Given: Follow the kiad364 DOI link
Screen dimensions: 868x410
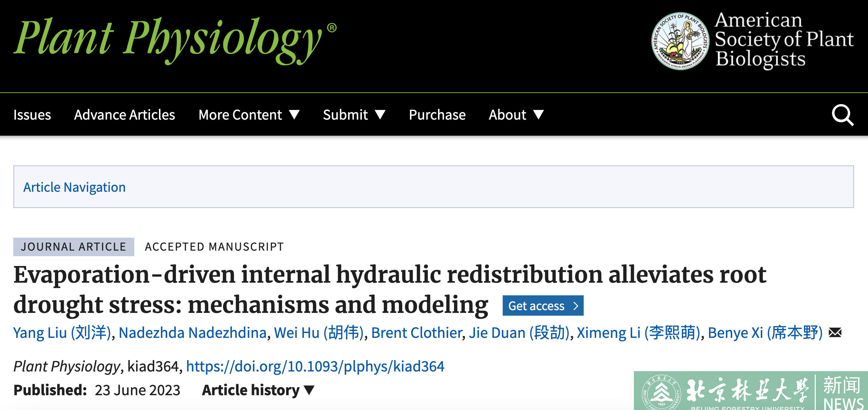Looking at the screenshot, I should pyautogui.click(x=315, y=366).
